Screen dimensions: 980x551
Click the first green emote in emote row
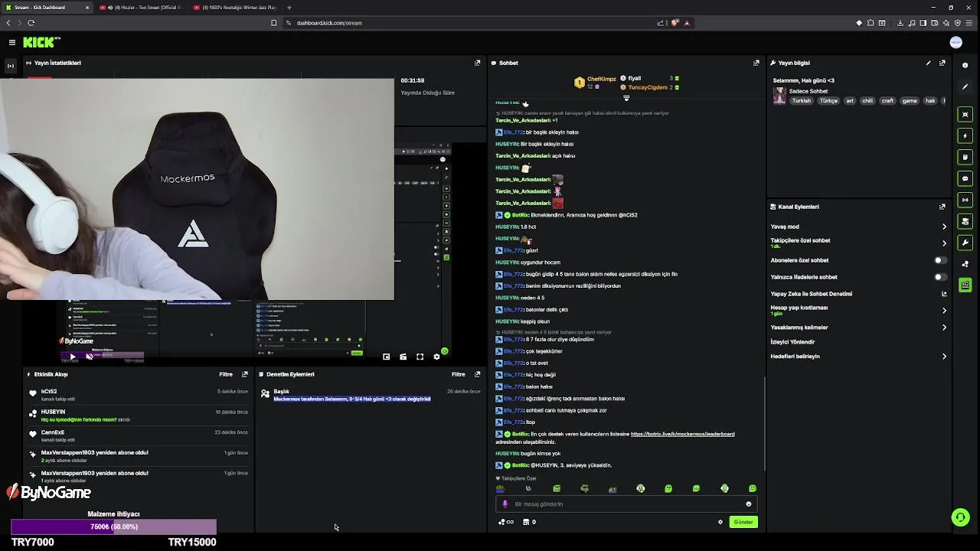click(x=500, y=488)
